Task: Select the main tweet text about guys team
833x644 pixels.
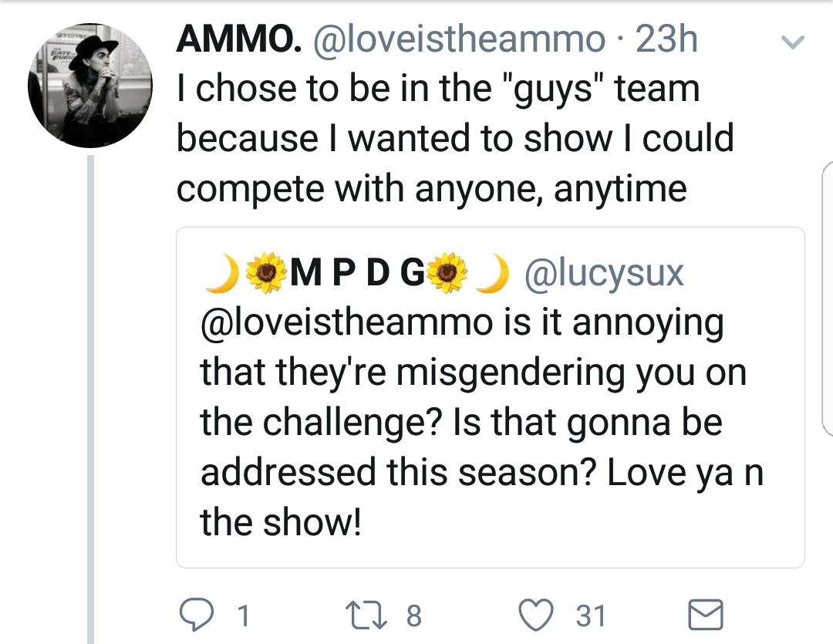Action: 455,138
